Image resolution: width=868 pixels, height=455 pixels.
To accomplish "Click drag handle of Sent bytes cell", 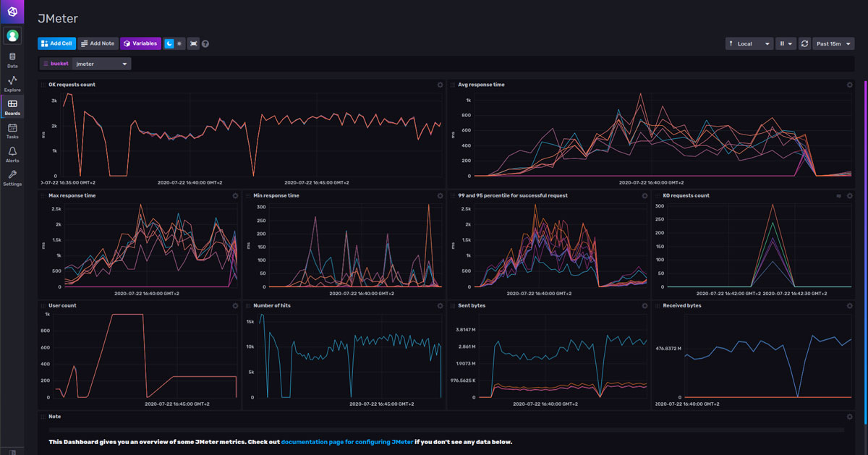I will 453,305.
